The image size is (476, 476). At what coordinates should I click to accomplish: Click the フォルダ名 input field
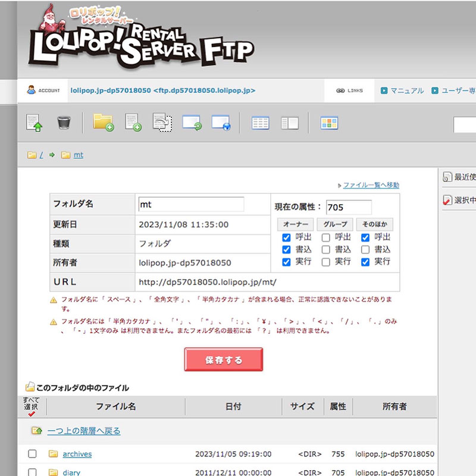point(190,204)
